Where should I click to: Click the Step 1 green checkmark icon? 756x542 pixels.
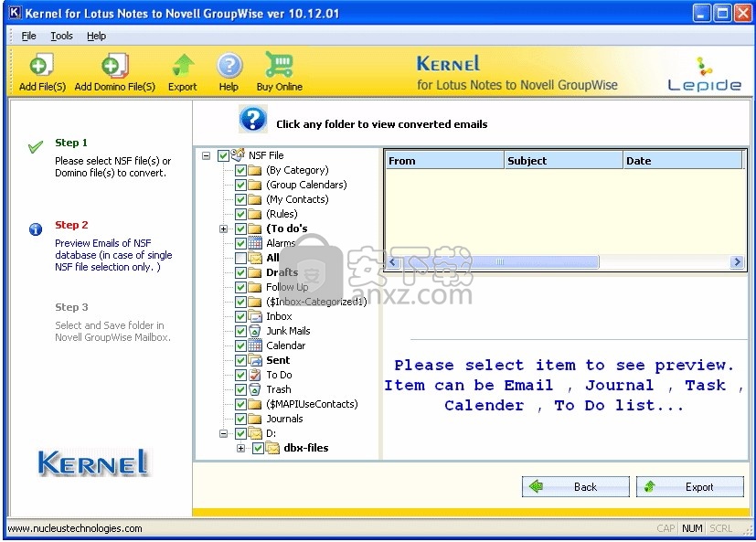pyautogui.click(x=36, y=146)
